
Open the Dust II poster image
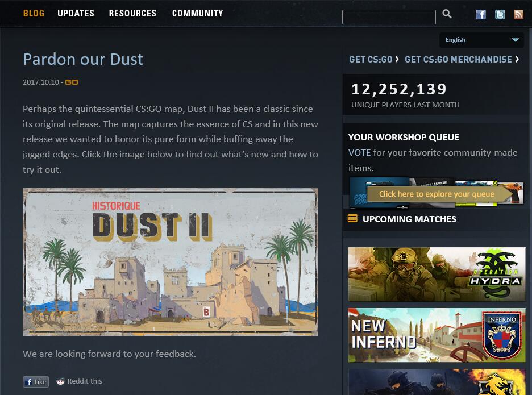(x=171, y=262)
